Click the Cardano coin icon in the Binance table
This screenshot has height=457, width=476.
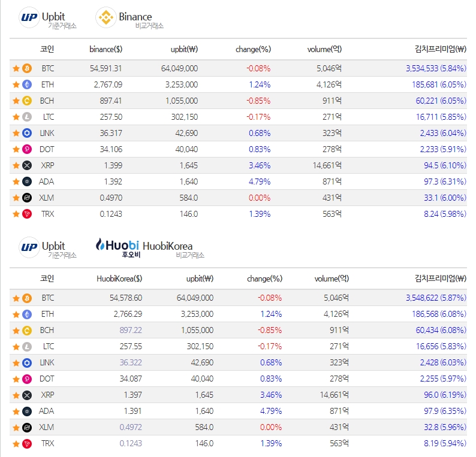click(27, 181)
